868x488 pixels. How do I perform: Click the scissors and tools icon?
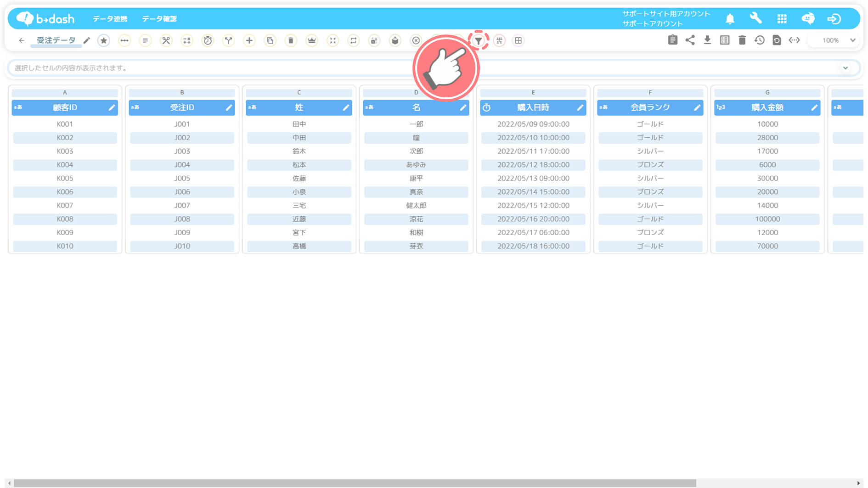[166, 40]
